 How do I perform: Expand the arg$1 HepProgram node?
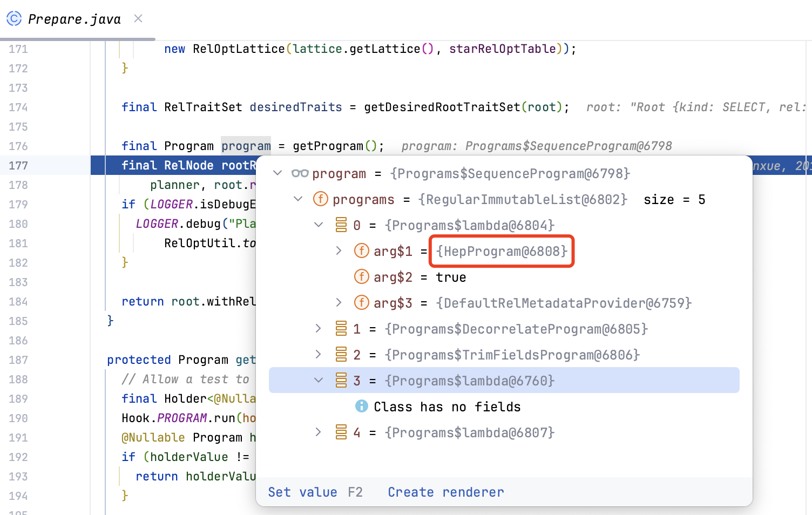(x=339, y=250)
